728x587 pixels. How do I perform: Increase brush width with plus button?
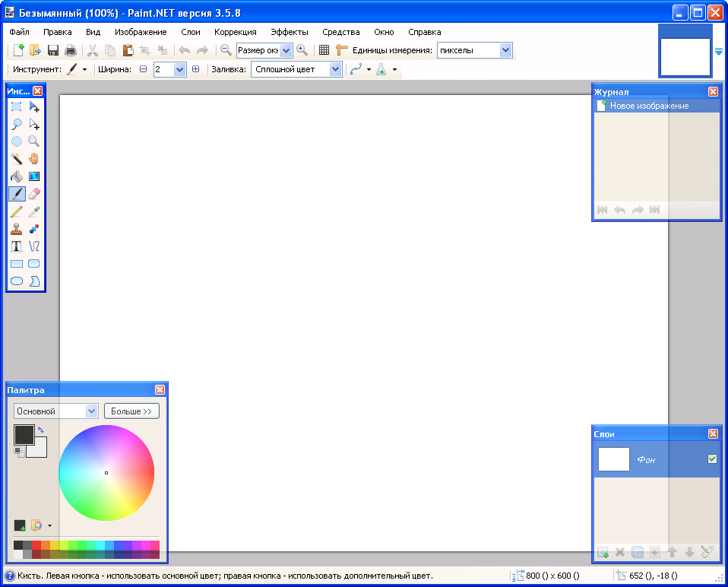(195, 69)
